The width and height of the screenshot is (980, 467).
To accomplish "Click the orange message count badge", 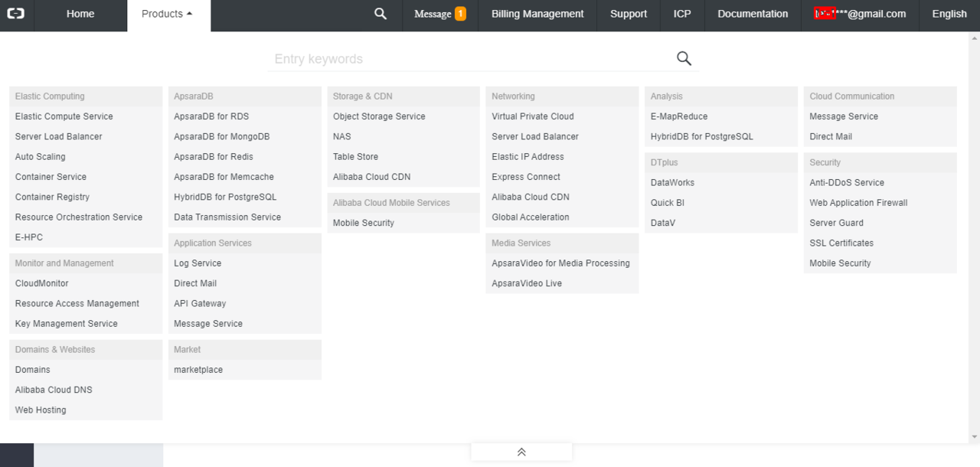I will point(460,14).
